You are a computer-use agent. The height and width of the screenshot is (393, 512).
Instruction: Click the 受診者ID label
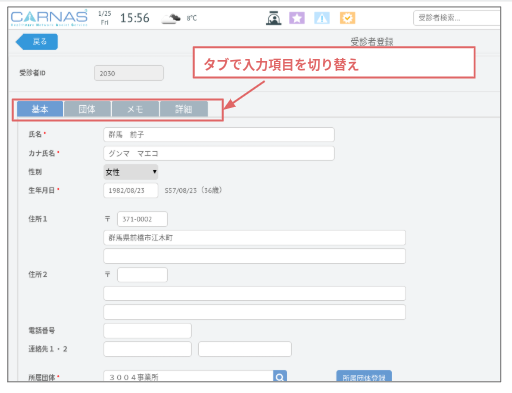tap(32, 73)
